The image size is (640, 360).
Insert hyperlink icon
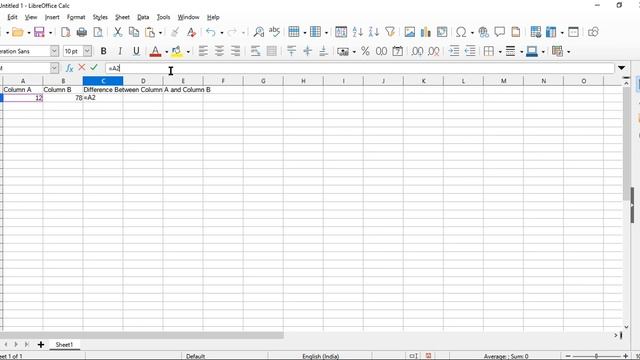[x=484, y=32]
